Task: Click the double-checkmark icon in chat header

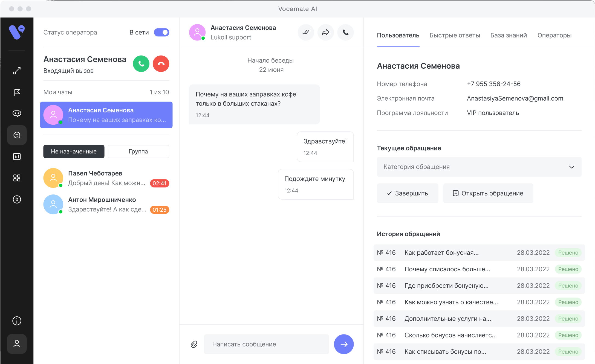Action: tap(306, 33)
